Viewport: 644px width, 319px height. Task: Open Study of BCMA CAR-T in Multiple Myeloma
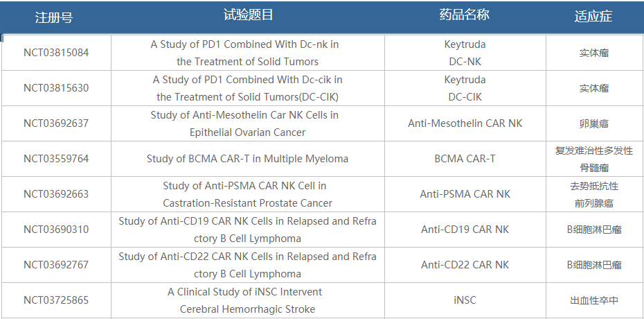pos(247,159)
